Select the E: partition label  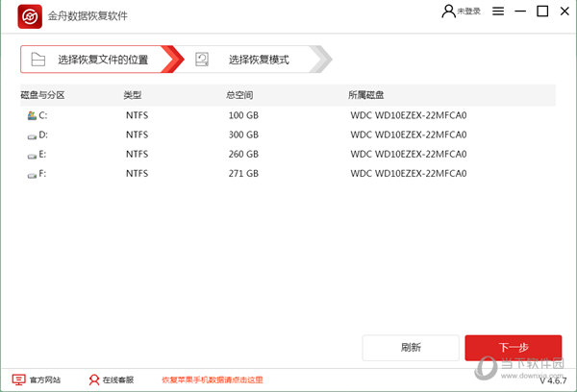coord(42,154)
